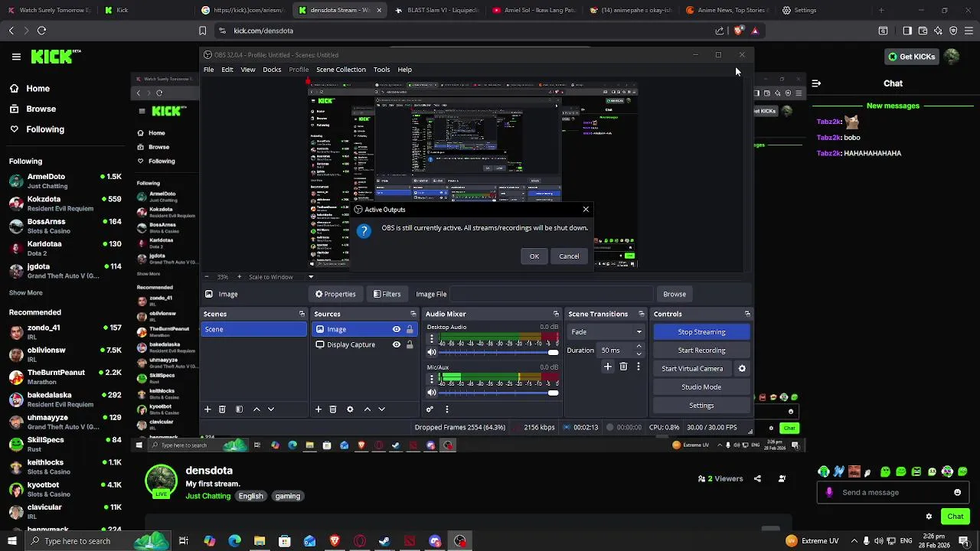Move scene up in Scenes toolbar
The image size is (980, 551).
[256, 409]
